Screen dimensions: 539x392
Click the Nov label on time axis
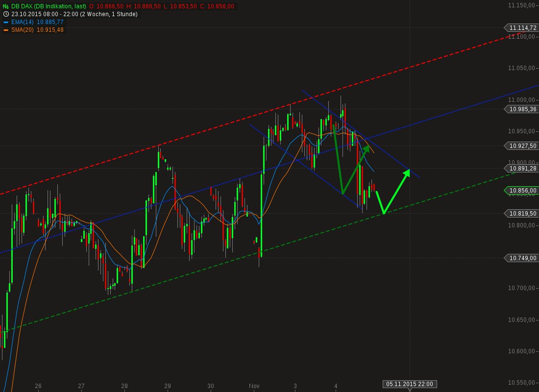254,386
